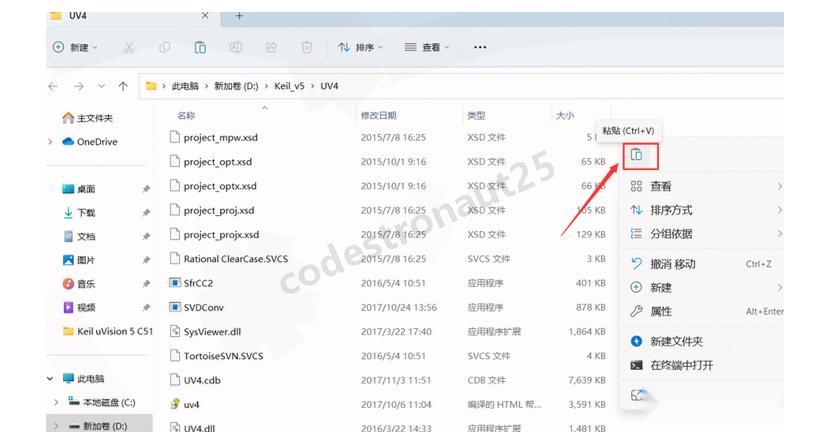This screenshot has width=830, height=444.
Task: Click the Cut scissors icon in toolbar
Action: [x=129, y=48]
